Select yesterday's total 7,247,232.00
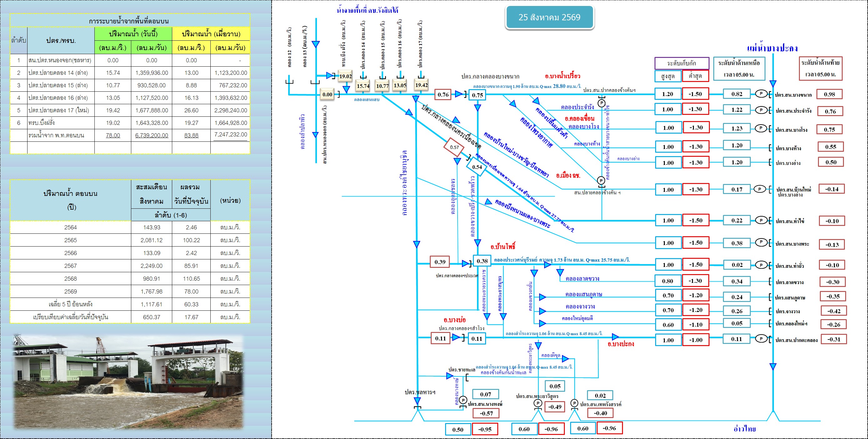868x439 pixels. pos(230,135)
